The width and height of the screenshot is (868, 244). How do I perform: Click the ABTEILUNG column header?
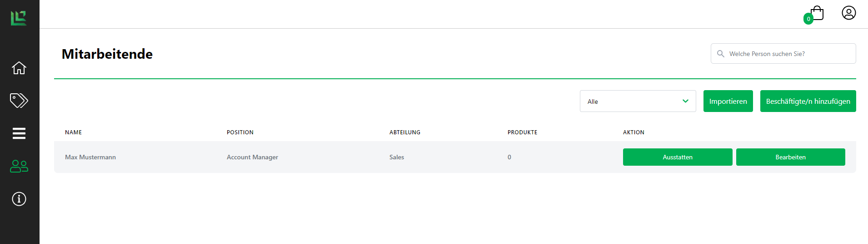(404, 132)
